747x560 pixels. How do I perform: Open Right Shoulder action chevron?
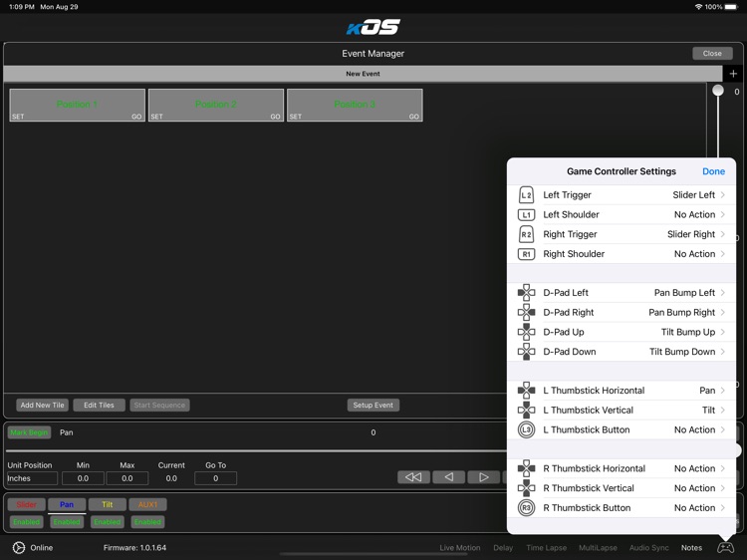[x=723, y=254]
